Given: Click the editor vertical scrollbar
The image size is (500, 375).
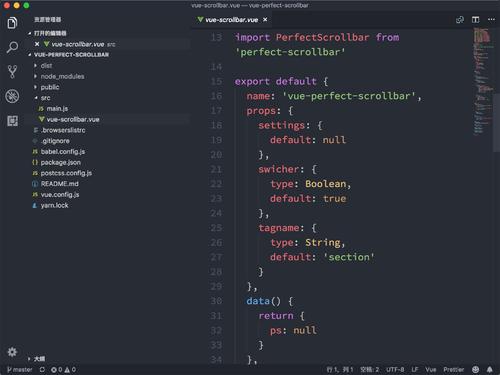Looking at the screenshot, I should pyautogui.click(x=497, y=123).
